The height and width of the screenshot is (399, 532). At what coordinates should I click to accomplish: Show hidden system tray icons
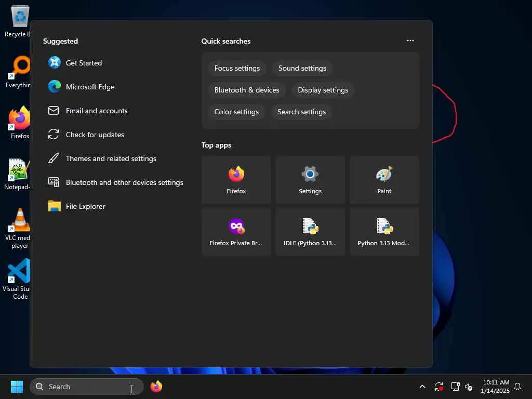pos(422,387)
